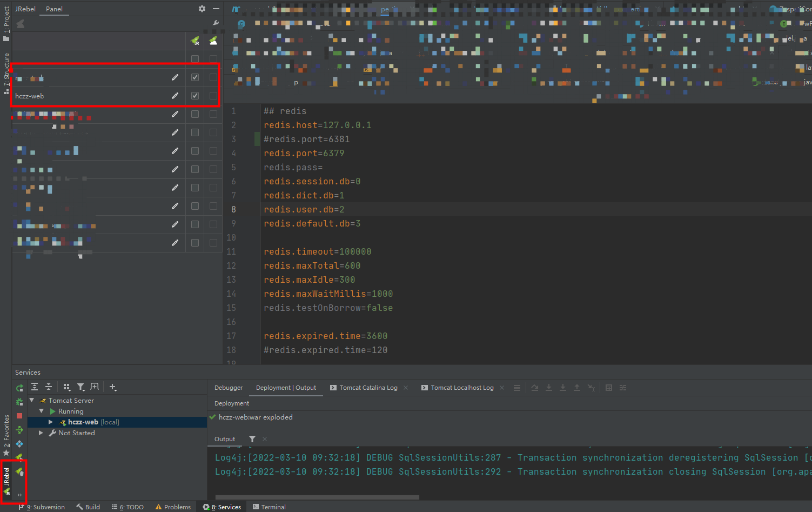Click pencil edit icon in bottom module row
Viewport: 812px width, 512px height.
175,243
